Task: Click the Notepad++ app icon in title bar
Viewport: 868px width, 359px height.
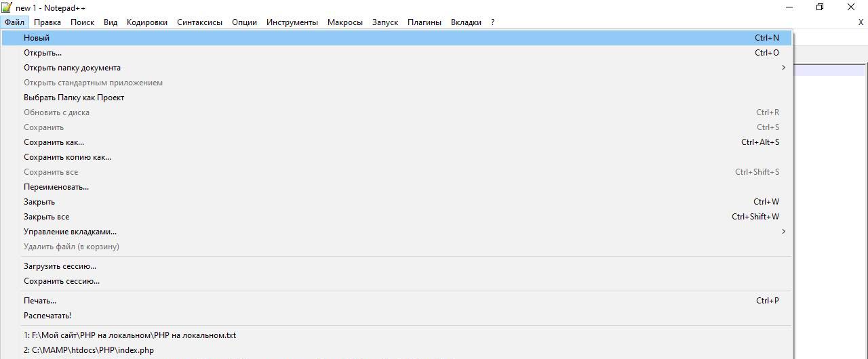Action: (7, 7)
